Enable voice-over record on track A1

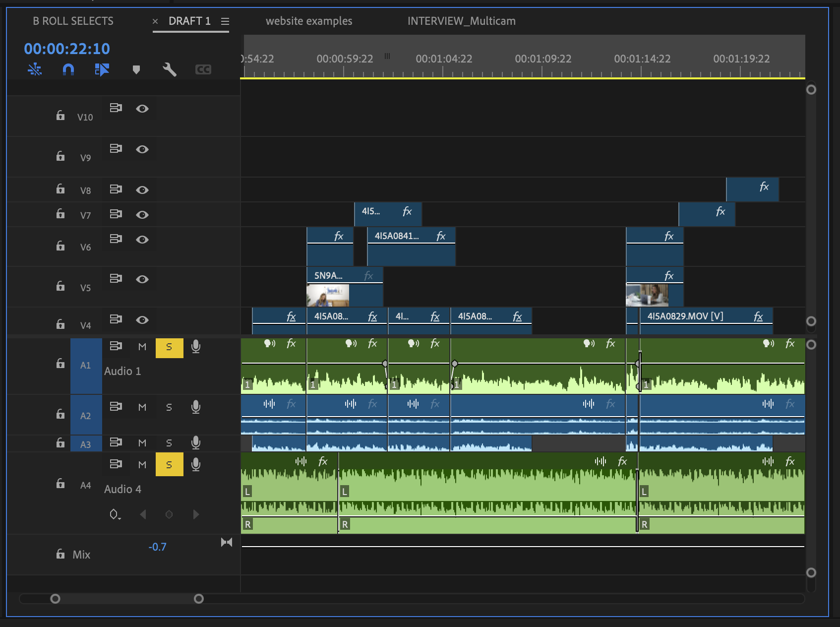point(196,347)
